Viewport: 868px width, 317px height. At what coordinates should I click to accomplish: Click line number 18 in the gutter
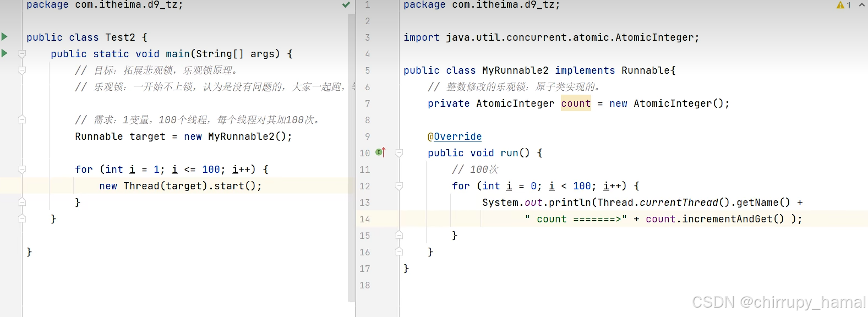click(365, 285)
